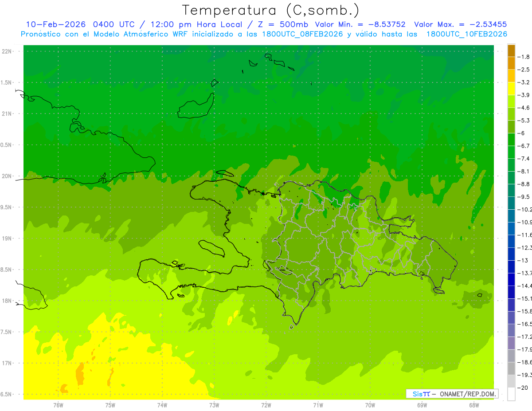This screenshot has height=411, width=532.
Task: Click the '20N' latitude label
Action: tap(8, 176)
